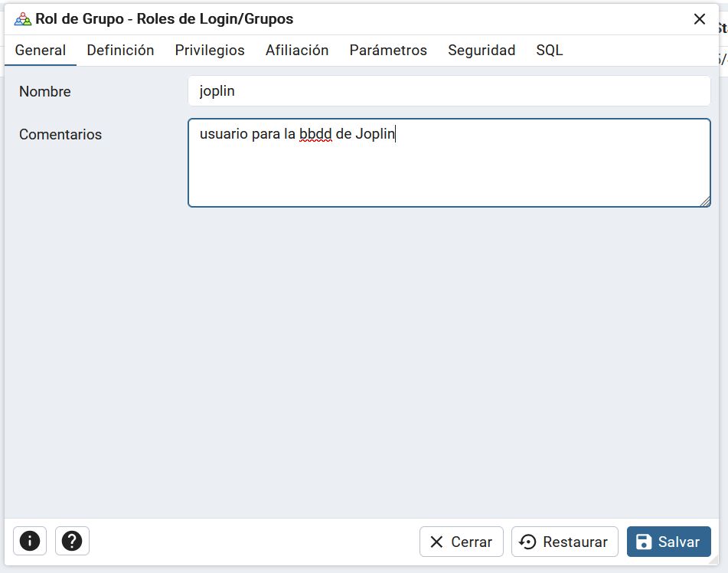Click the Nombre field label

(x=45, y=92)
